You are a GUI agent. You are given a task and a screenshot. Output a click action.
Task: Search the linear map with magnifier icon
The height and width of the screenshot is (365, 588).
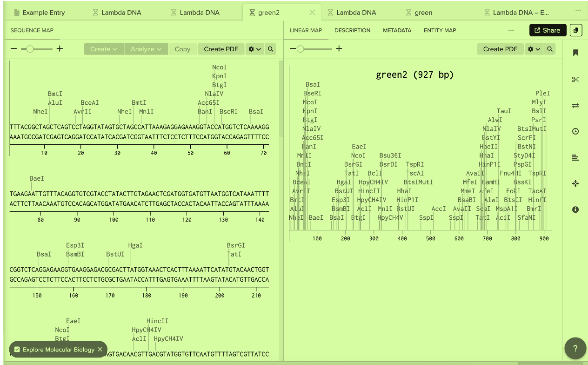click(550, 49)
